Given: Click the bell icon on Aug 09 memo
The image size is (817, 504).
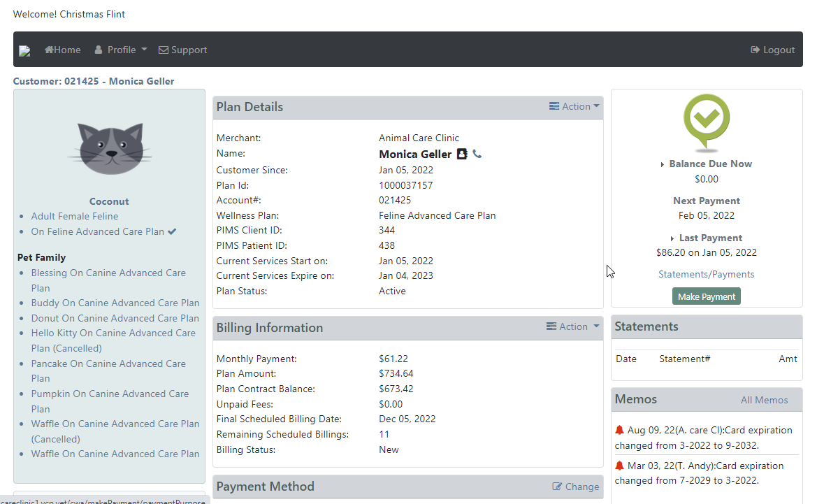Looking at the screenshot, I should pyautogui.click(x=619, y=431).
